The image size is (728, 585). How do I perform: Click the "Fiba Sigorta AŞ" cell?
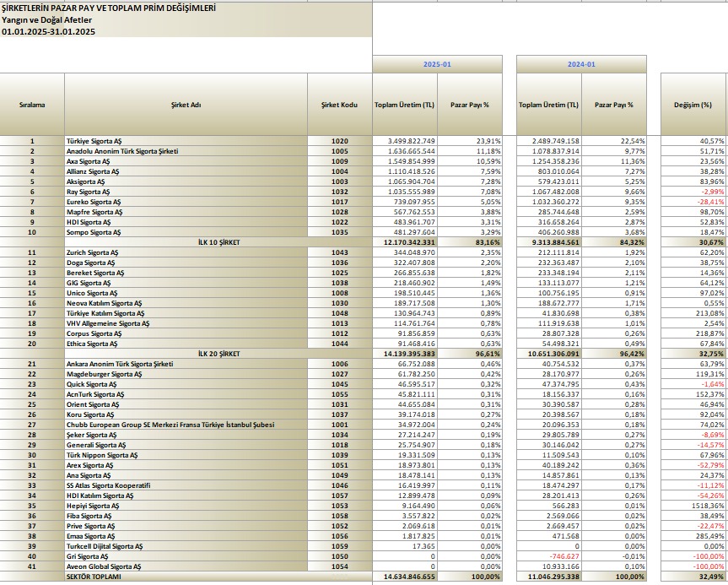tap(186, 517)
